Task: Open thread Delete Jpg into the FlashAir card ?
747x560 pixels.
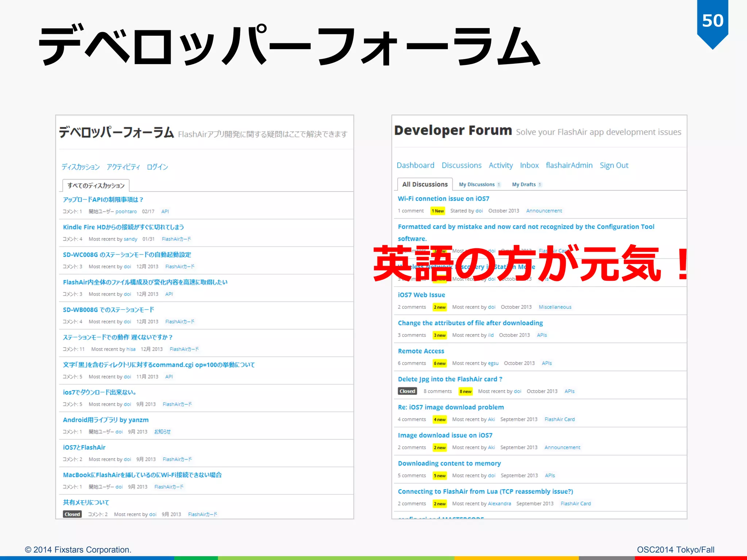Action: [450, 379]
